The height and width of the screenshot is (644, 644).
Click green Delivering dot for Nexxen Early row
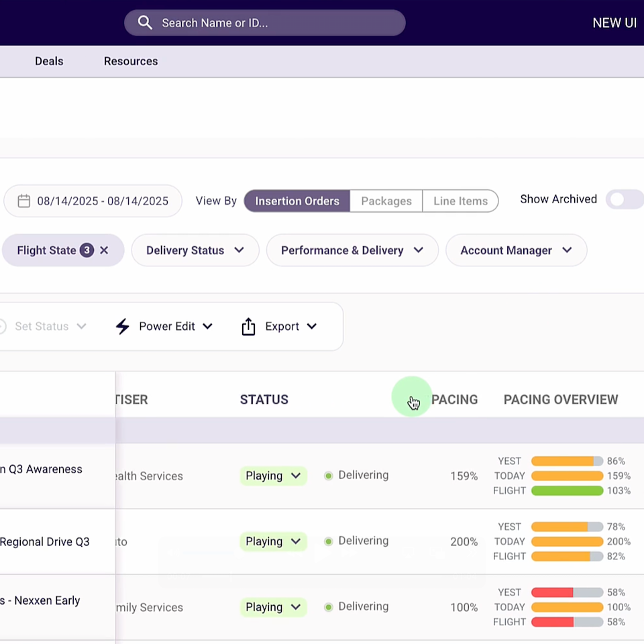(329, 607)
